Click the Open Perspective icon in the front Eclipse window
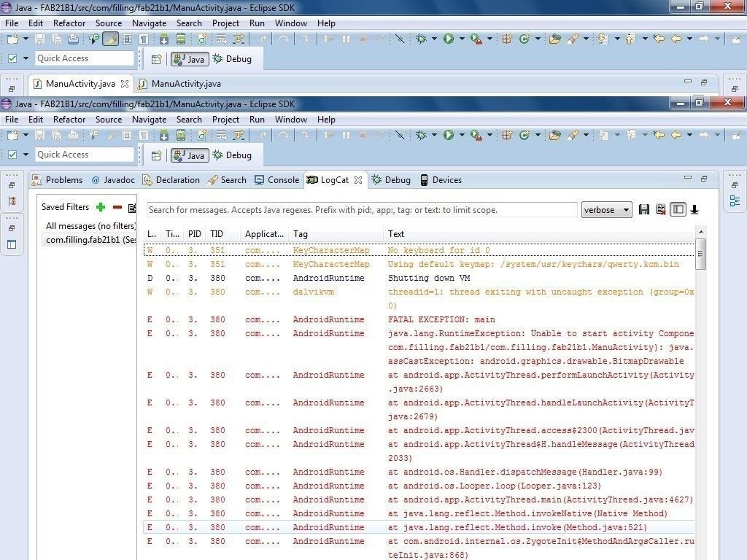This screenshot has height=560, width=747. (x=156, y=155)
